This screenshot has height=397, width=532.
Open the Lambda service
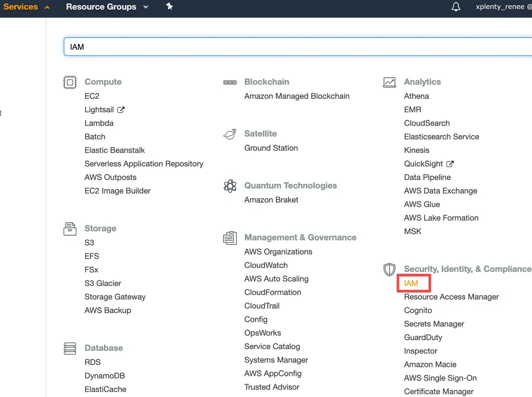(x=99, y=123)
